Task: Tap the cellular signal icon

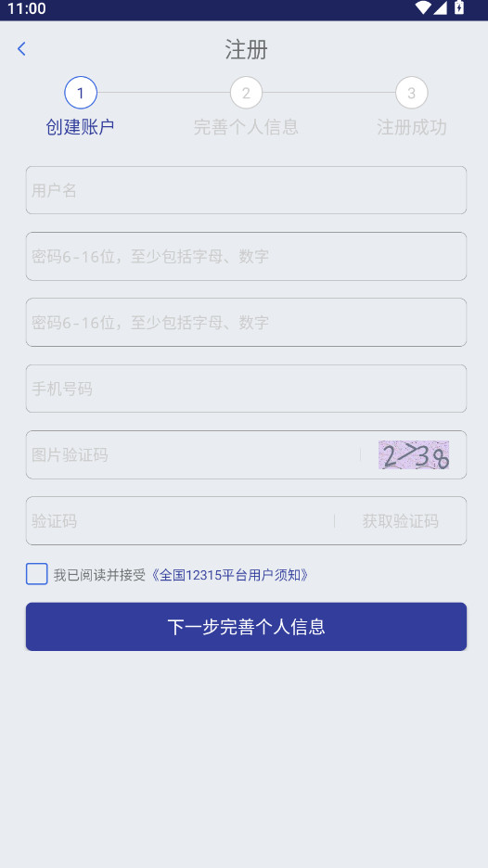Action: (x=440, y=7)
